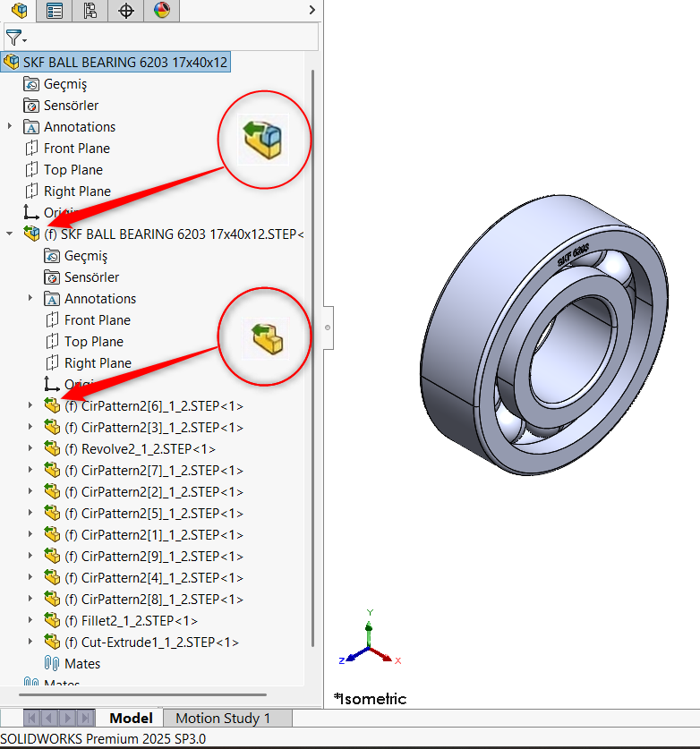Viewport: 700px width, 749px height.
Task: Click CirPattern2[1]_1_2.STEP part icon
Action: tap(52, 534)
